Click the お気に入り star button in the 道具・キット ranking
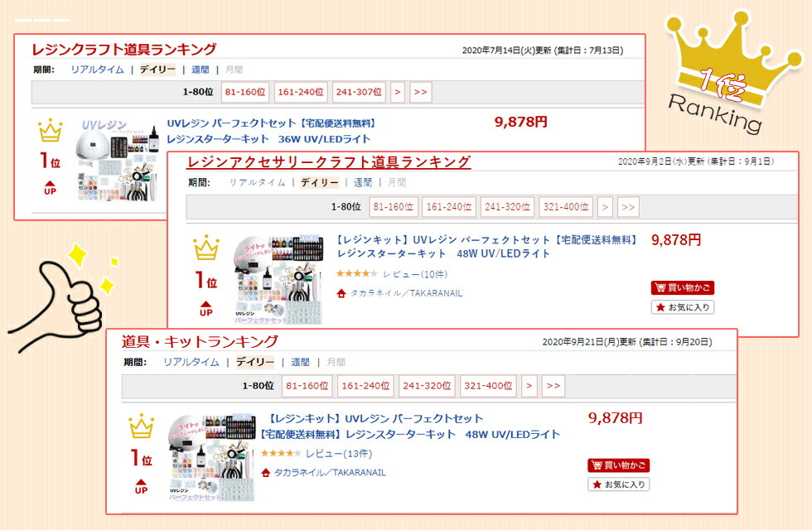The width and height of the screenshot is (812, 530). (x=619, y=484)
